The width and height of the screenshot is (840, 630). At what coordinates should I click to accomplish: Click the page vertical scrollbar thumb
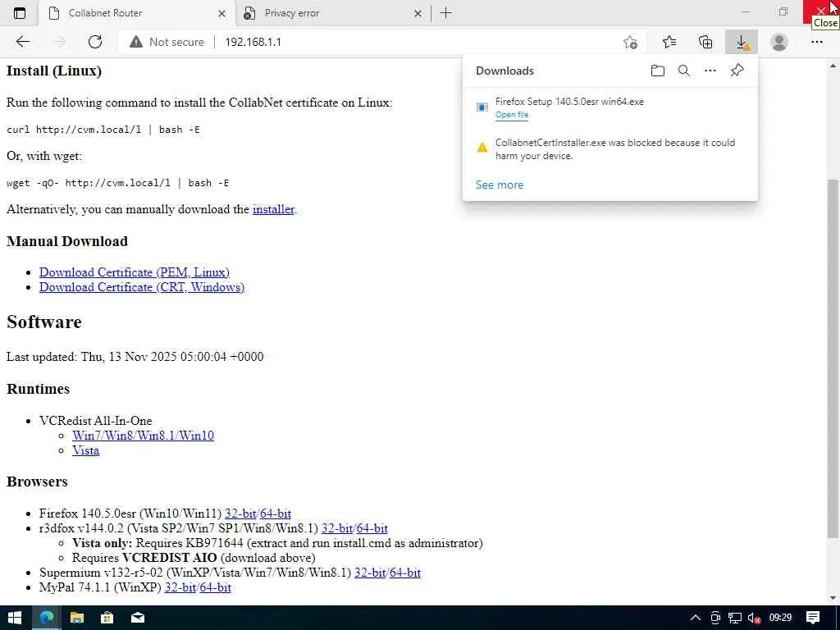click(833, 359)
